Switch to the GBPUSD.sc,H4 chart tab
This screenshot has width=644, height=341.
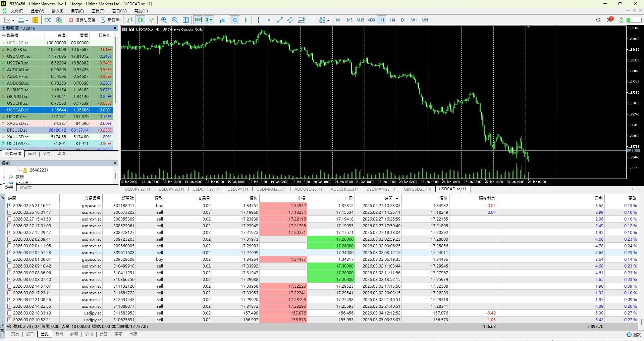click(x=417, y=189)
